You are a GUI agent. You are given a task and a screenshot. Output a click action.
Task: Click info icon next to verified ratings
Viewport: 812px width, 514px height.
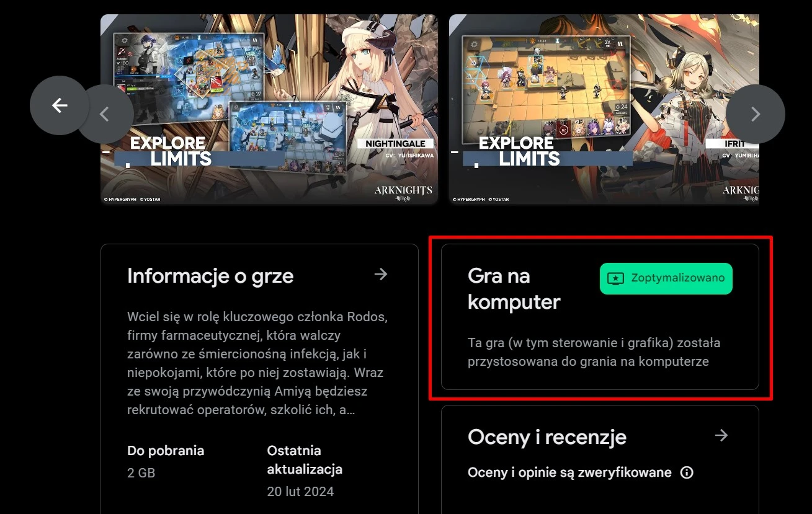point(687,472)
